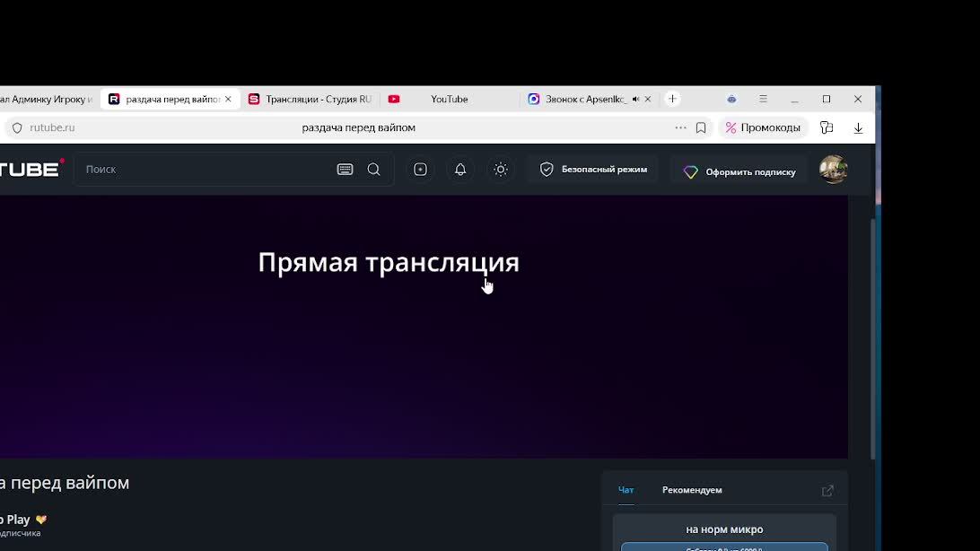Click the Прямая трансляция player area
This screenshot has height=551, width=980.
click(424, 327)
